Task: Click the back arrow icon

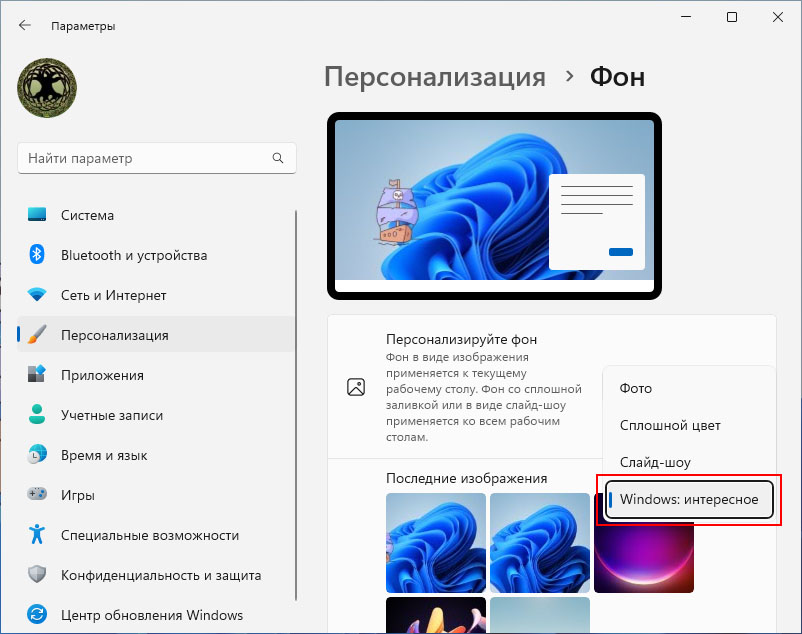Action: tap(25, 25)
